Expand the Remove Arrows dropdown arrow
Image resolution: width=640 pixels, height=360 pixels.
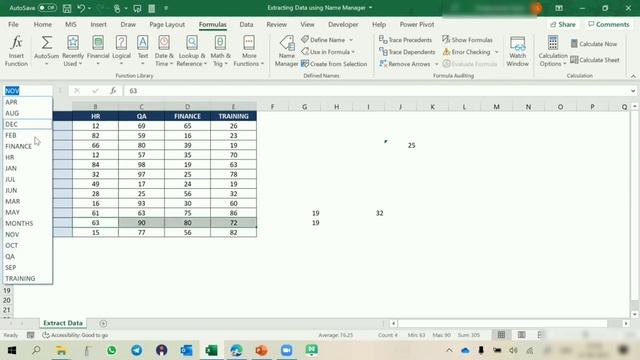pyautogui.click(x=436, y=64)
